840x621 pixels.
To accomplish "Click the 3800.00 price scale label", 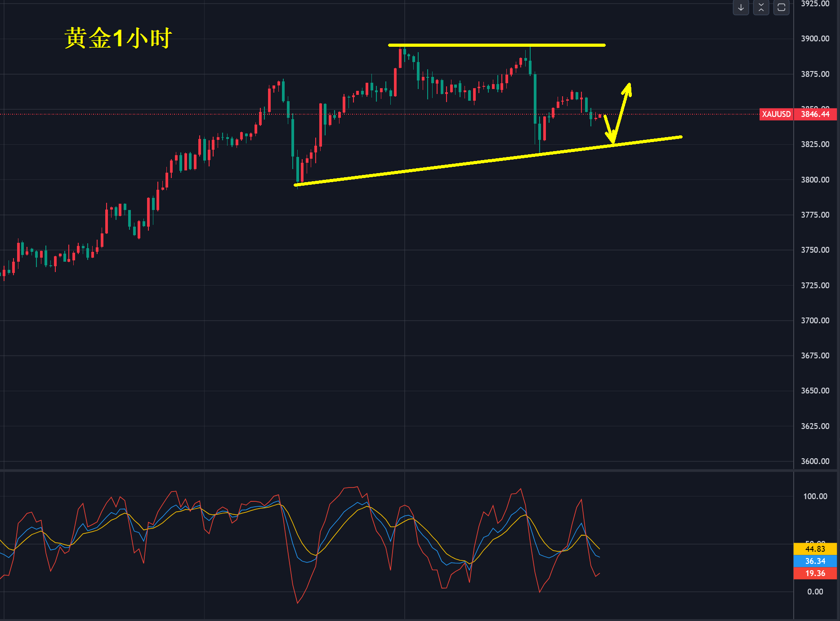I will point(815,180).
